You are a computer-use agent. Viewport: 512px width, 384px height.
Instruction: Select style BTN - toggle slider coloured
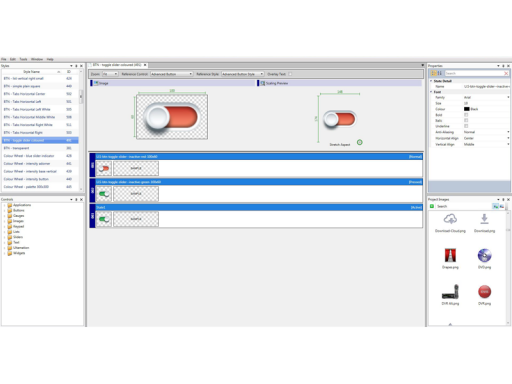coord(40,140)
